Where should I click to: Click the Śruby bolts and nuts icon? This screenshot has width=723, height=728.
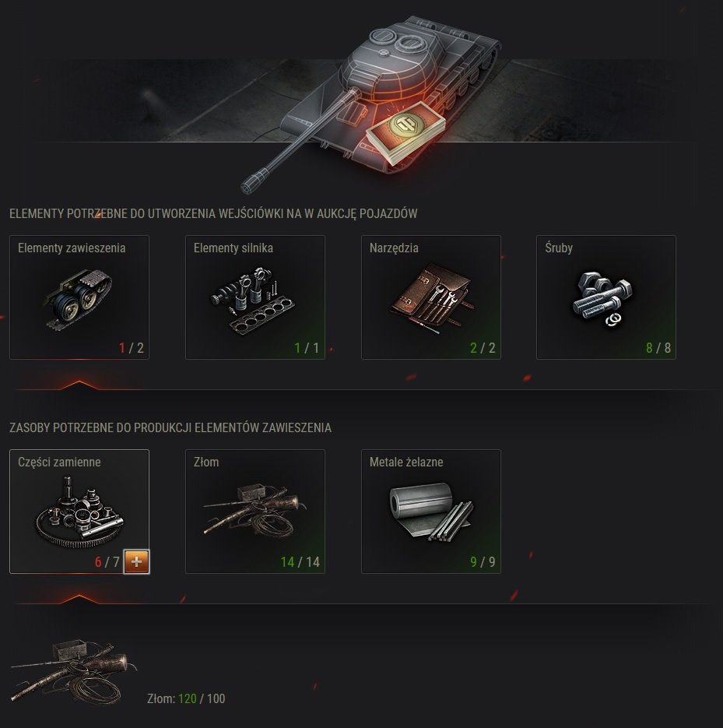point(603,298)
